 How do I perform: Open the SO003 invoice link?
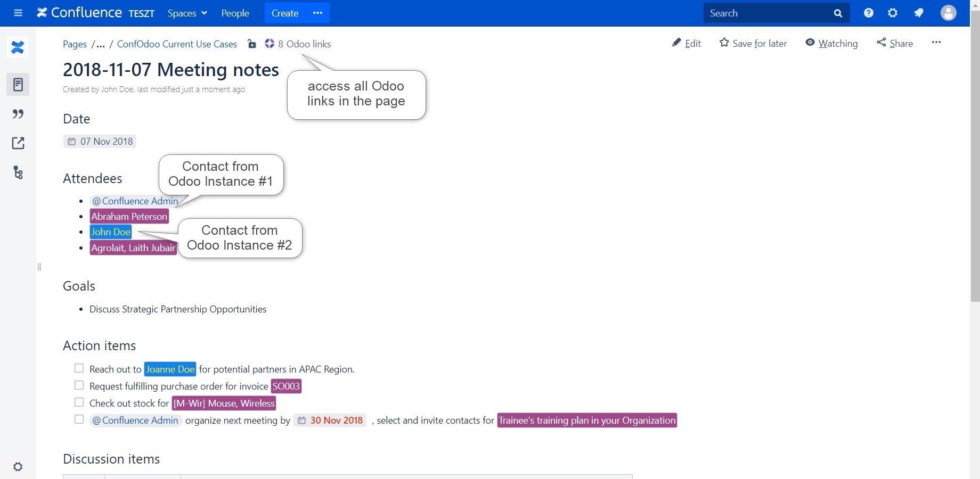[x=286, y=386]
